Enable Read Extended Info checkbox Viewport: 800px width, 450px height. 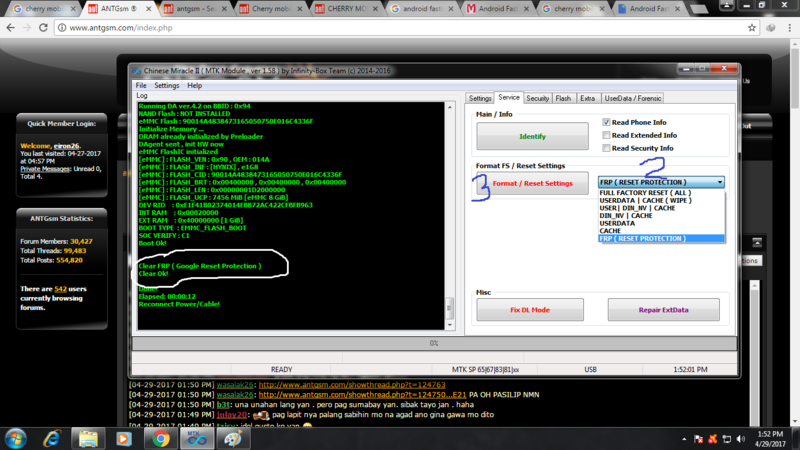(607, 135)
